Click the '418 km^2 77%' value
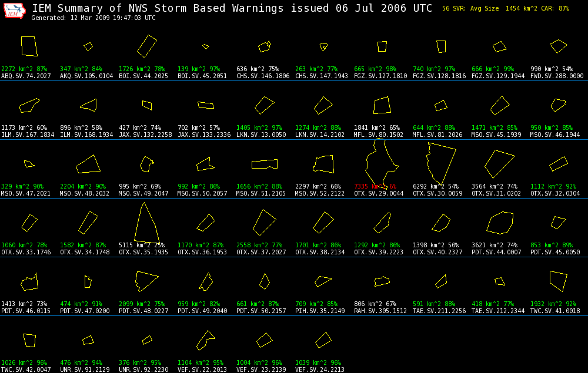588x373 pixels. point(493,304)
